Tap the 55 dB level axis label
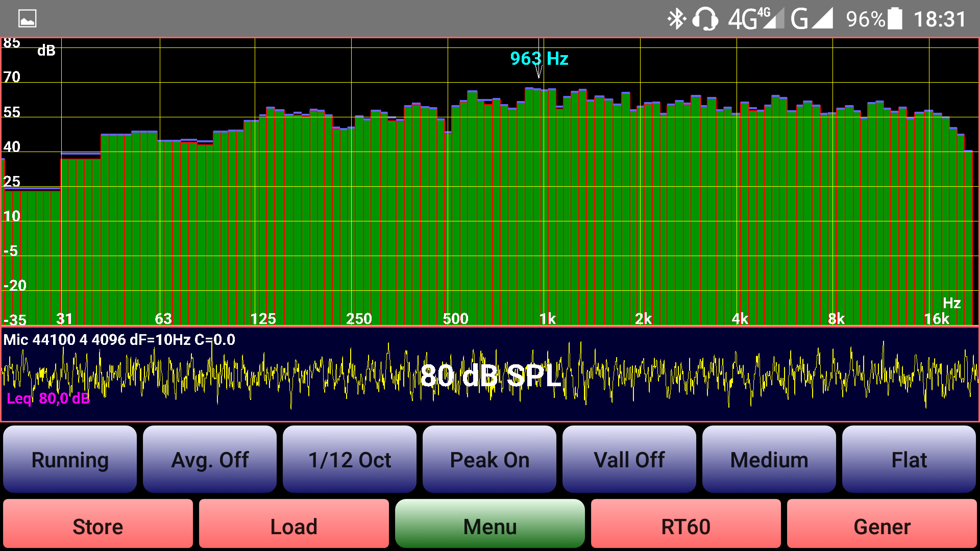 tap(12, 112)
